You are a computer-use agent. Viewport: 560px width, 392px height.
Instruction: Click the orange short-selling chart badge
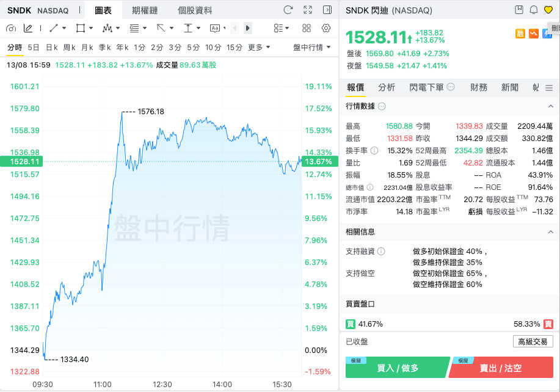coord(534,34)
